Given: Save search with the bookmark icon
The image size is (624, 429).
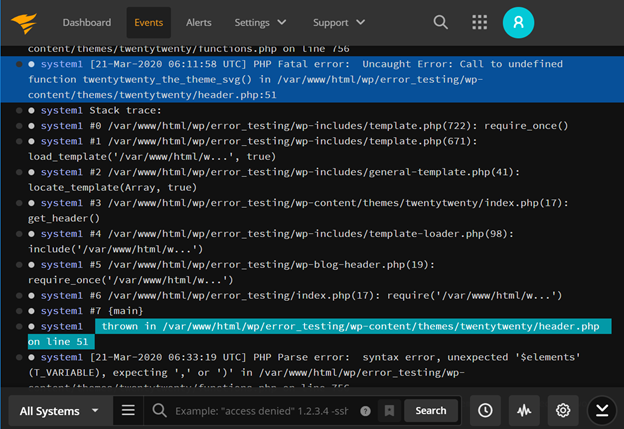Looking at the screenshot, I should coord(387,411).
